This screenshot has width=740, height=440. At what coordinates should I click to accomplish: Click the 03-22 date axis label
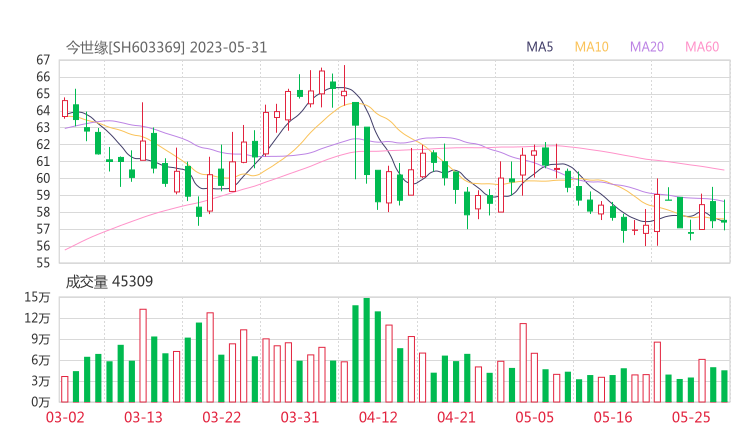click(221, 417)
